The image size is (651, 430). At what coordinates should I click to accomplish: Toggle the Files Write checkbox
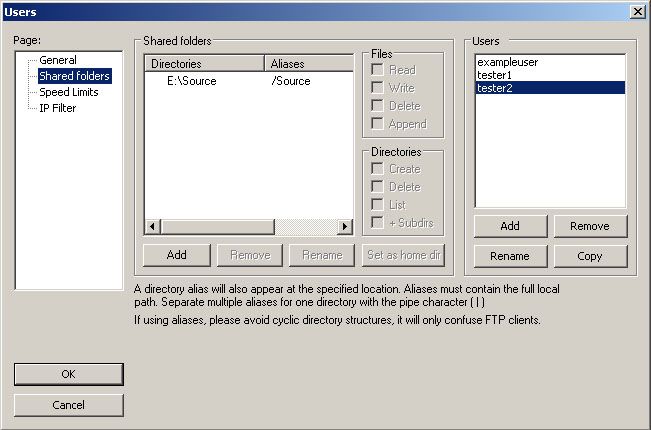click(377, 88)
